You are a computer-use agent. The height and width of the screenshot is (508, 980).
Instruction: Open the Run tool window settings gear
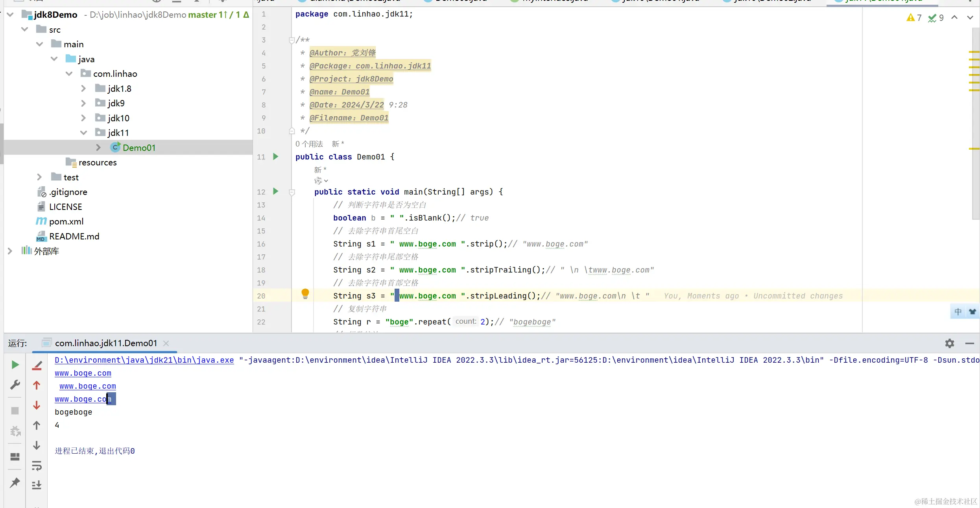click(949, 343)
